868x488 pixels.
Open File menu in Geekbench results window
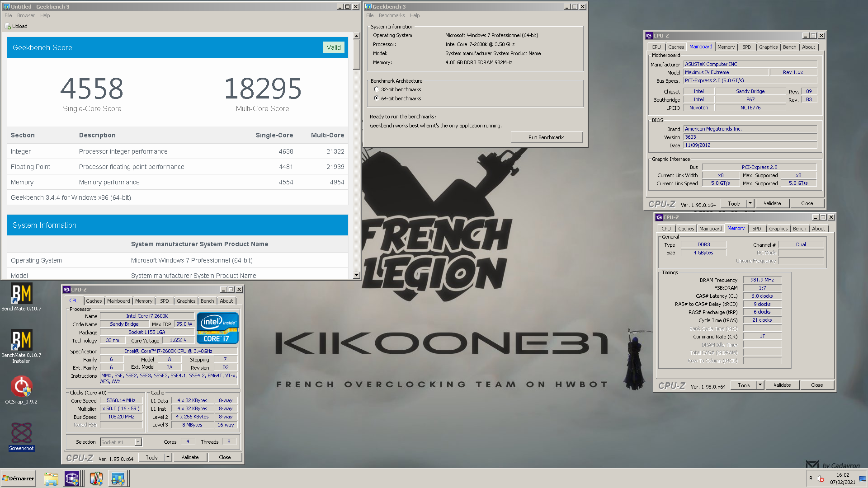point(8,15)
